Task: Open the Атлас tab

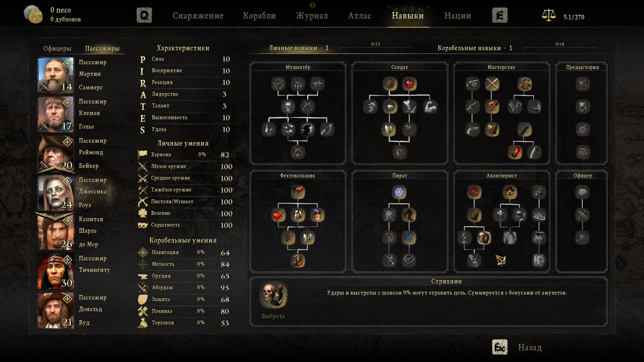Action: (x=360, y=16)
